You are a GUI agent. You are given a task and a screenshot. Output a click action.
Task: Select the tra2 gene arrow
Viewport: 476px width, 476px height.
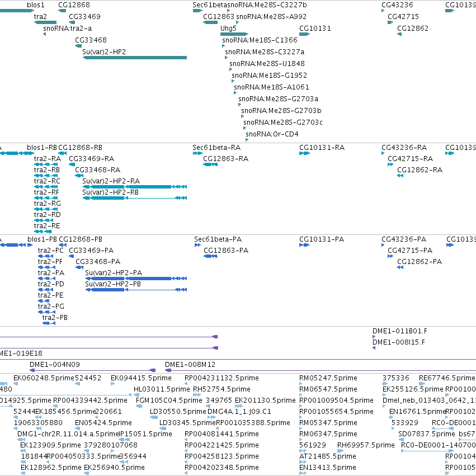[45, 22]
